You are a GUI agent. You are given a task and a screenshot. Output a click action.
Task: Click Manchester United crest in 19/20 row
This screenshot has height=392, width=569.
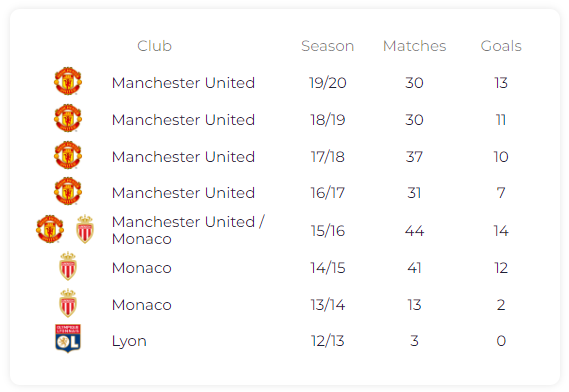(x=68, y=81)
